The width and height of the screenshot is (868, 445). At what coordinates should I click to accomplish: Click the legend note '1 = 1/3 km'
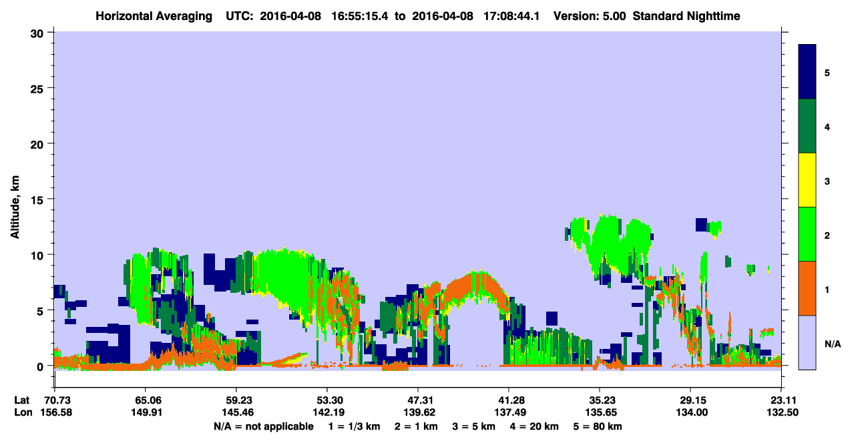pos(355,426)
